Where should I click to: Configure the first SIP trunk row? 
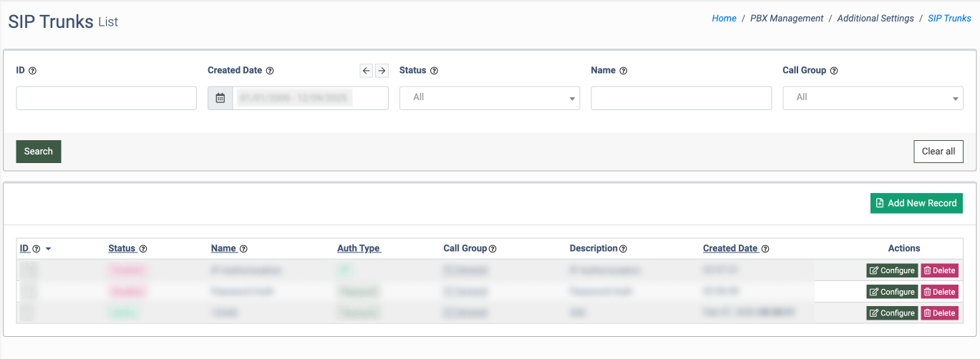tap(892, 270)
